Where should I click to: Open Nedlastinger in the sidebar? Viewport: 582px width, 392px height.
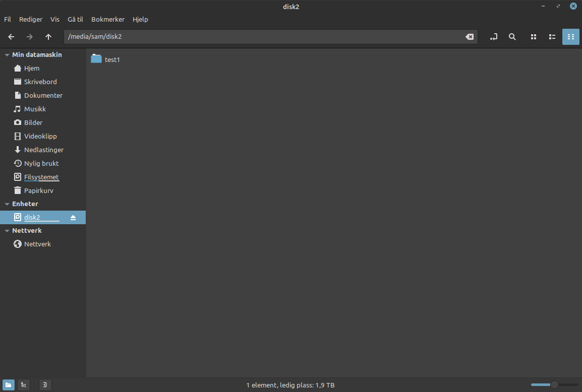(x=43, y=150)
